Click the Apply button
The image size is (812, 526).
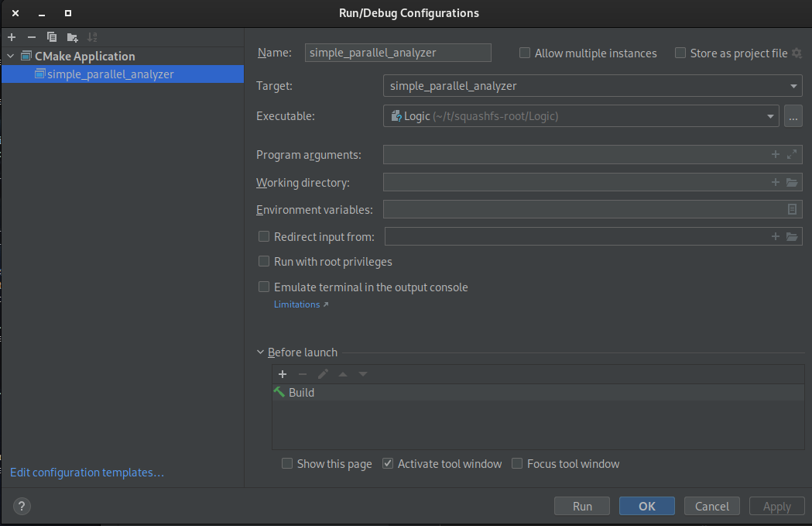(x=777, y=507)
